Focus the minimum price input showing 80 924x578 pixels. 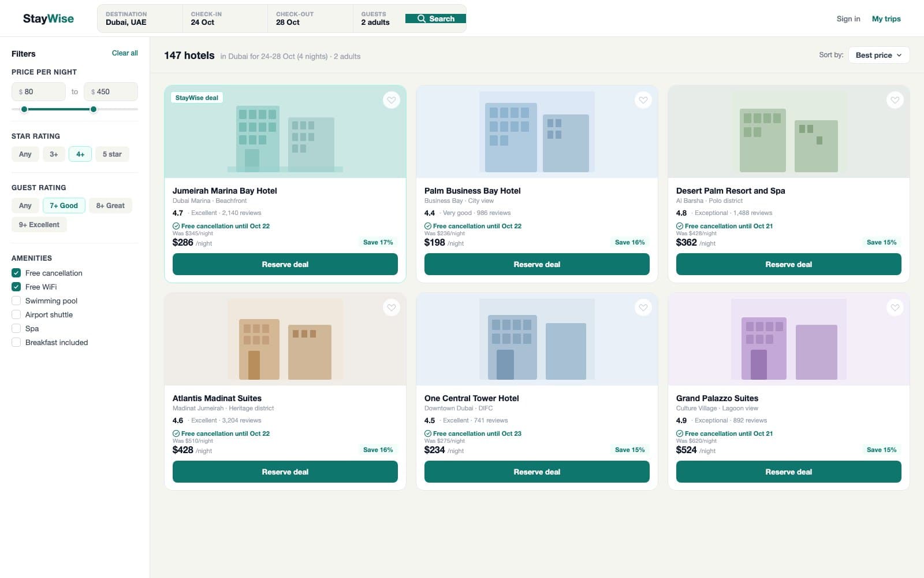(x=39, y=91)
